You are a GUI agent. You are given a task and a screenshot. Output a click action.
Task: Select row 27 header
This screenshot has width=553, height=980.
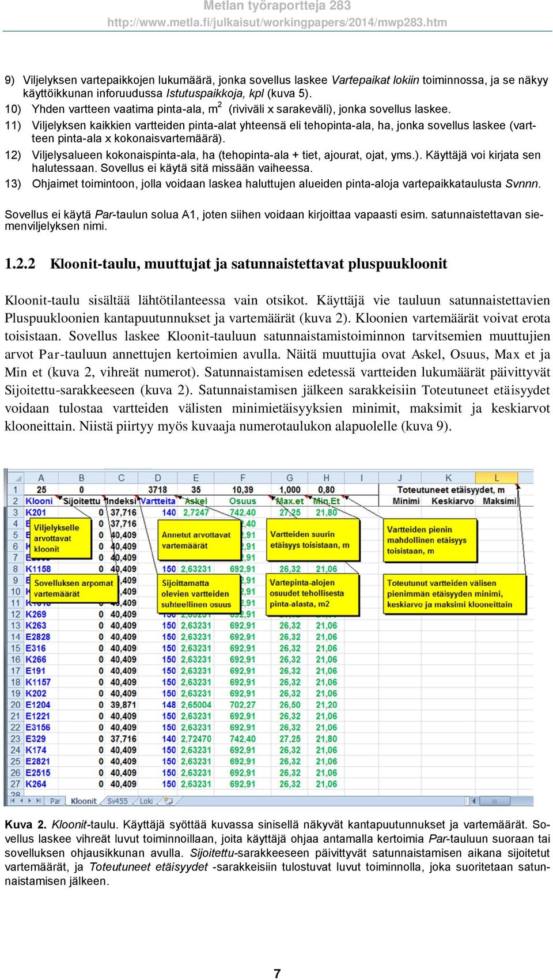pyautogui.click(x=15, y=784)
